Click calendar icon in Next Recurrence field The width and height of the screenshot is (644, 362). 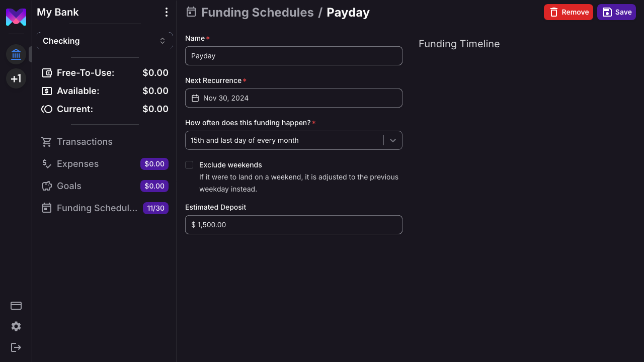[x=195, y=98]
